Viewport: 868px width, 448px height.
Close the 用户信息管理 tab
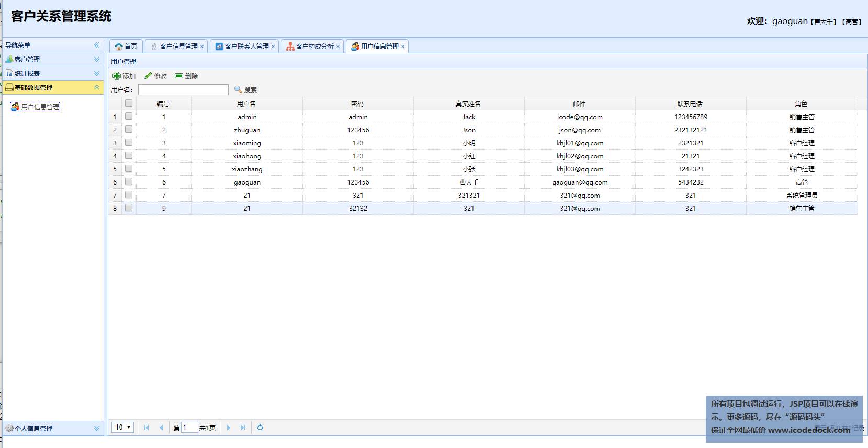403,47
